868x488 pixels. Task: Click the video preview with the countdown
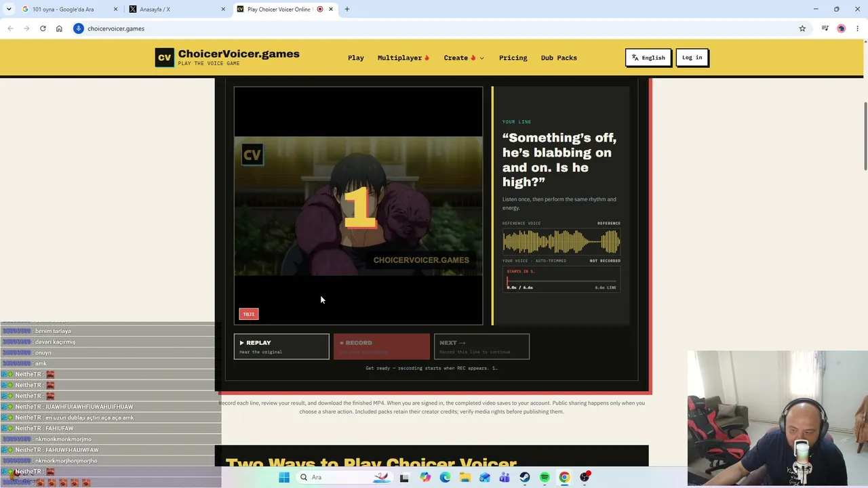[x=358, y=206]
